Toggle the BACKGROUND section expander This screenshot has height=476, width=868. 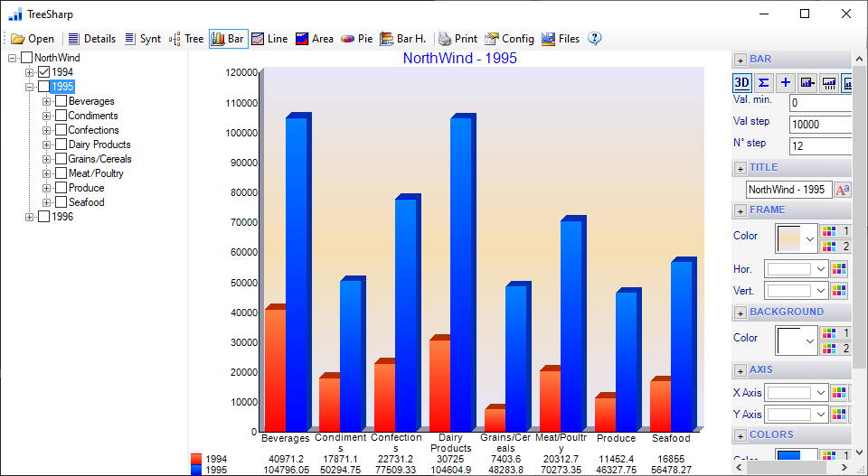click(740, 313)
